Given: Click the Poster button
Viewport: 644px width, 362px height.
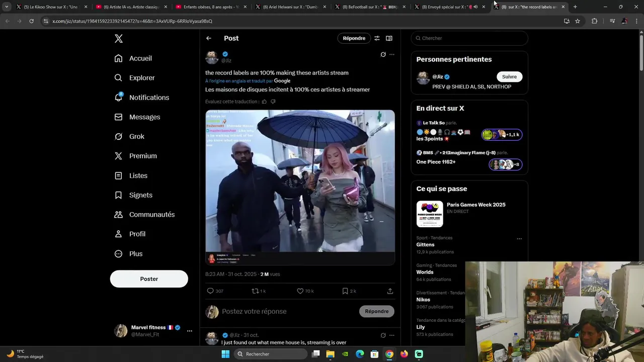Looking at the screenshot, I should pos(149,279).
